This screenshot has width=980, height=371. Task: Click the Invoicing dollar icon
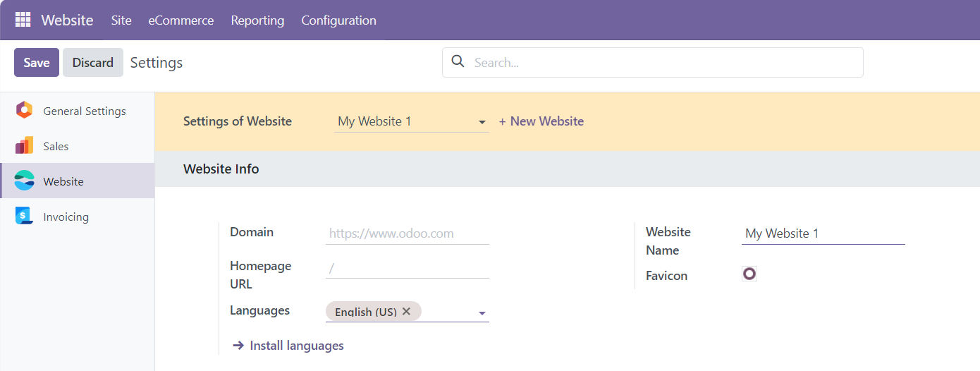(x=25, y=217)
